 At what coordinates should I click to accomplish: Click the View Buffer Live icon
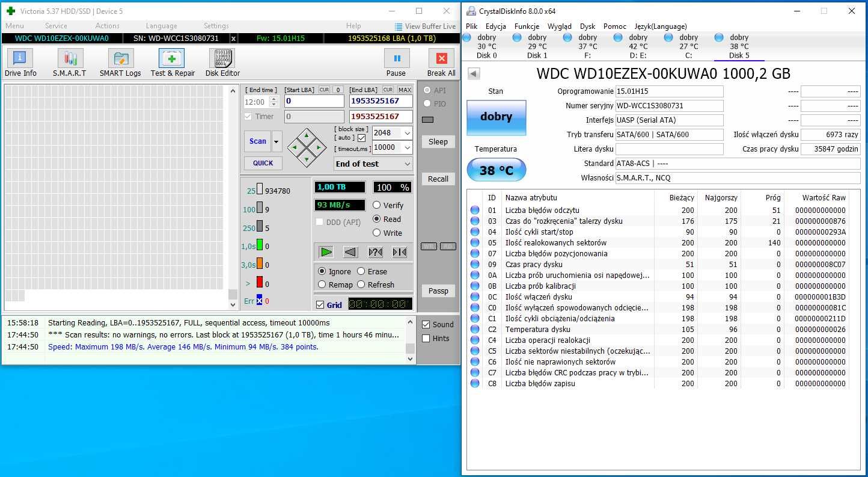(399, 26)
